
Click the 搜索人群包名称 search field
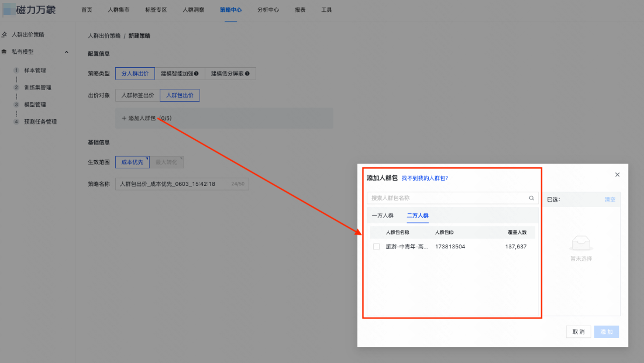tap(452, 198)
